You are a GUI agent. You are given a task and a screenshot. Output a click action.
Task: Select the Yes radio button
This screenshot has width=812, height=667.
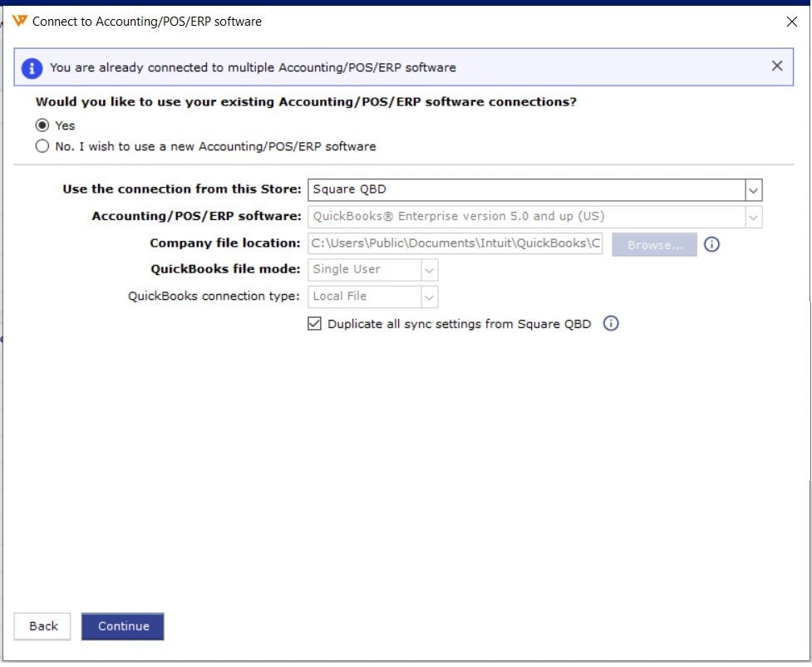[x=42, y=125]
